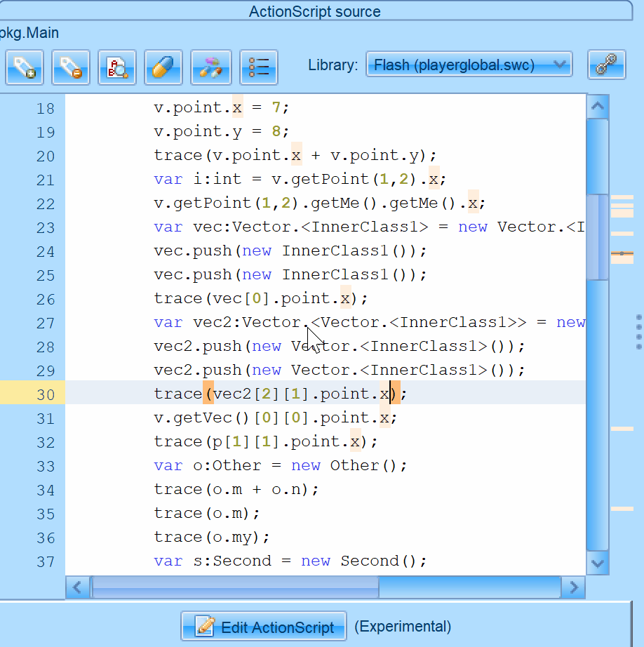Click line number 23 in the gutter
The width and height of the screenshot is (644, 647).
pyautogui.click(x=46, y=228)
